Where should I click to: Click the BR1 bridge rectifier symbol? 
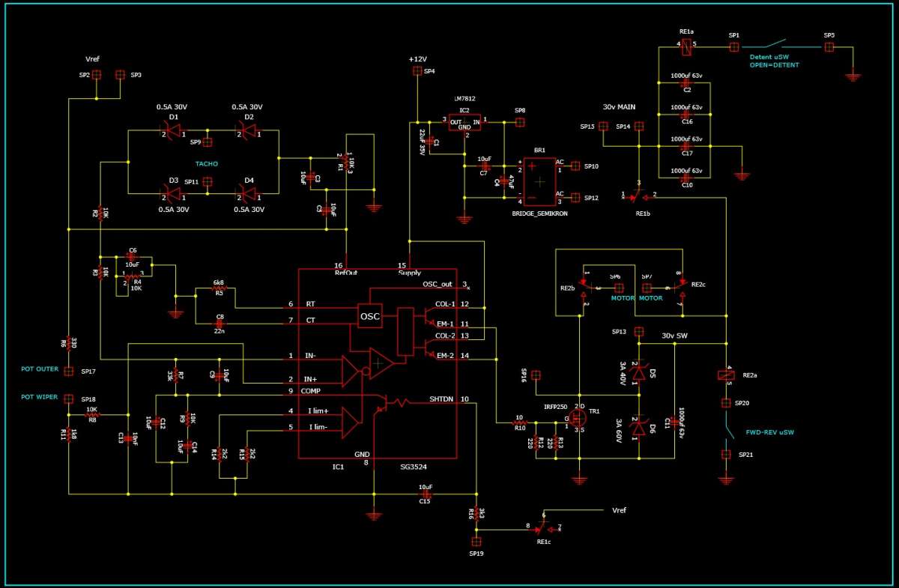(539, 183)
